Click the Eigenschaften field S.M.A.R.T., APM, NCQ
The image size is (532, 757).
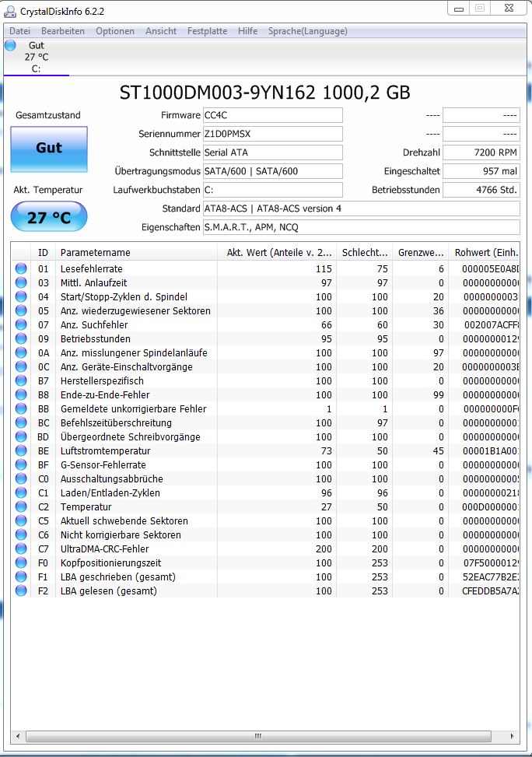pyautogui.click(x=361, y=227)
